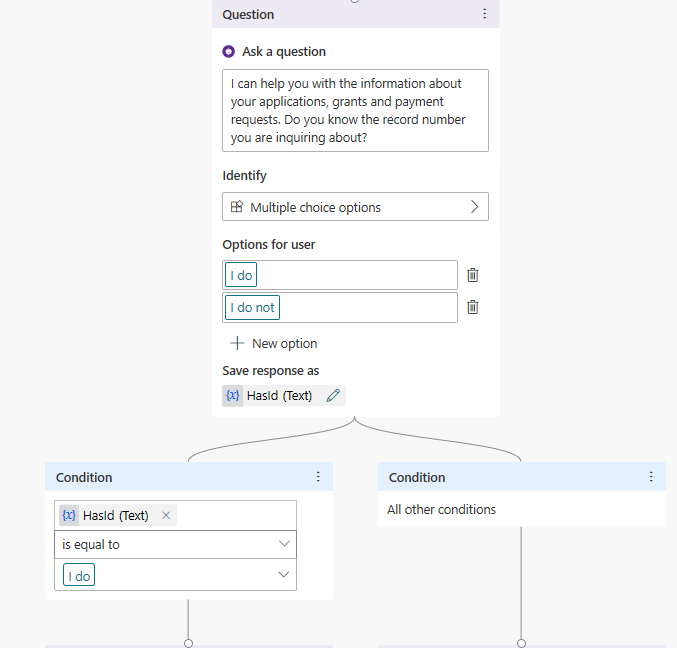Viewport: 677px width, 648px height.
Task: Click the Identify section label
Action: click(244, 176)
